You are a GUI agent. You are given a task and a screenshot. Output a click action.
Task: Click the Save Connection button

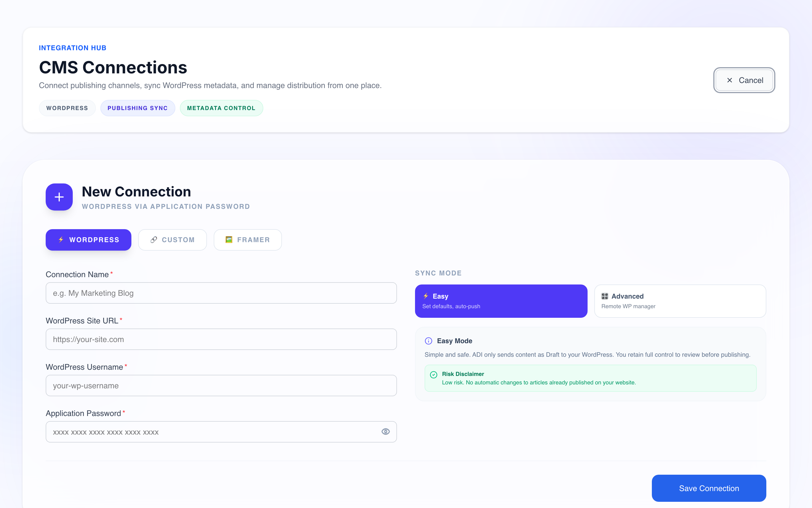click(709, 488)
